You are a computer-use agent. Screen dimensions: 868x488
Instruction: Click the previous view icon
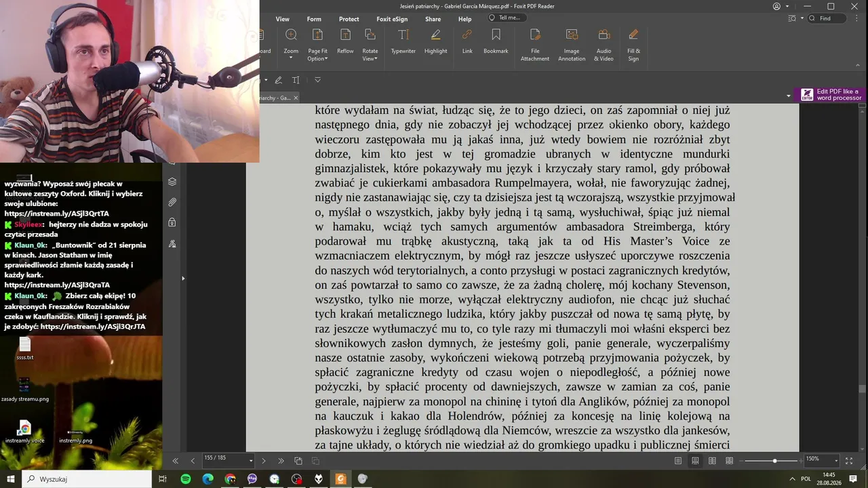coord(298,461)
